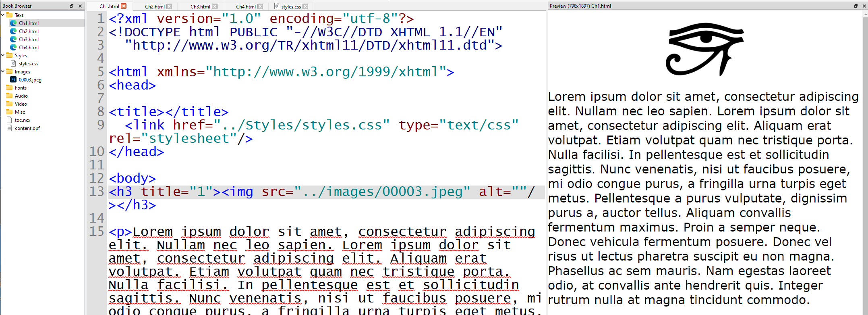
Task: Click the <title></title> tag on line 8
Action: [169, 112]
